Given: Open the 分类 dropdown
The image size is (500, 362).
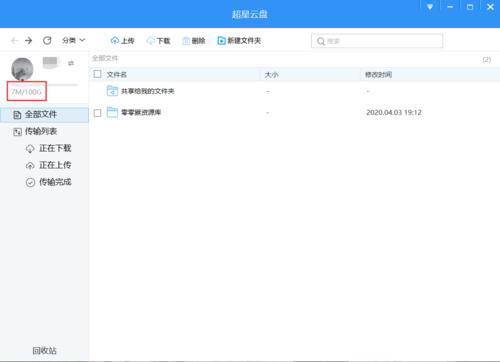Looking at the screenshot, I should [x=73, y=40].
